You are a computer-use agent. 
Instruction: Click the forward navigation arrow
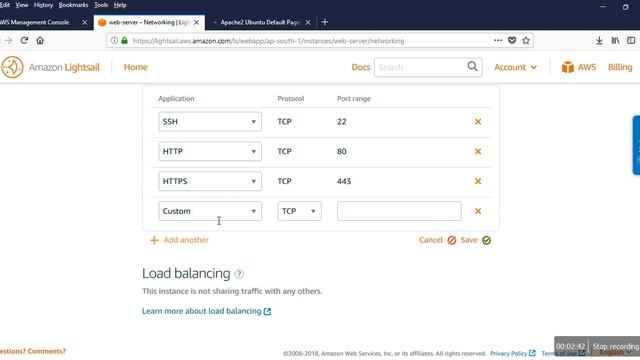[x=8, y=40]
